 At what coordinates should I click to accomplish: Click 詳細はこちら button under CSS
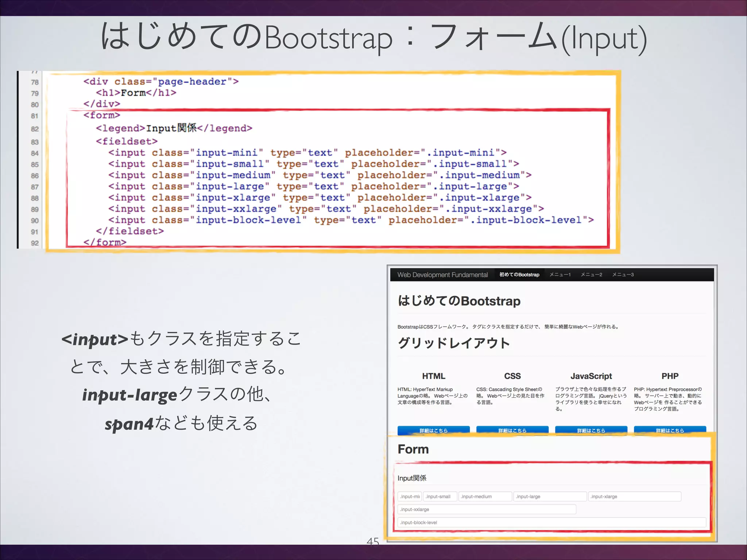click(512, 430)
